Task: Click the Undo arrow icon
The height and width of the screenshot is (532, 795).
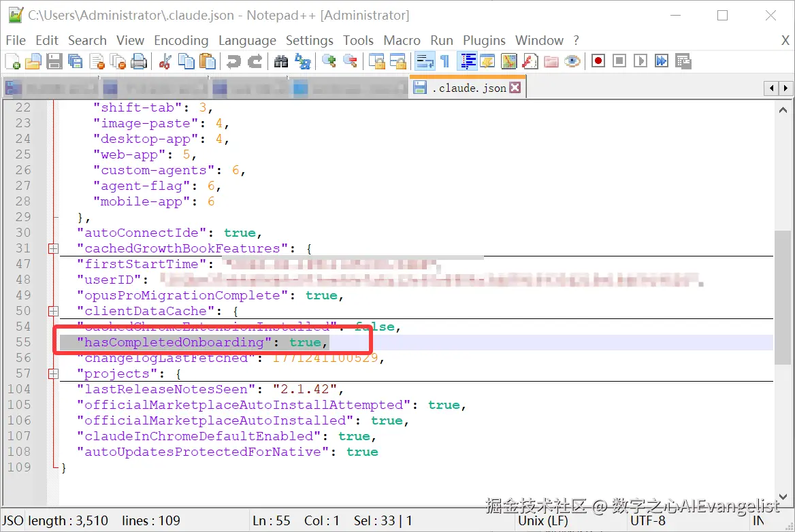Action: 233,61
